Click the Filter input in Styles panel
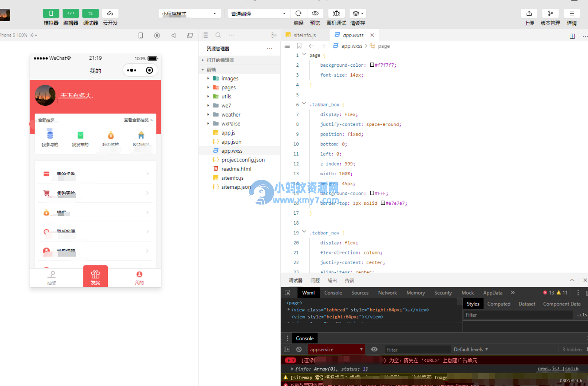Screen dimensions: 588x386 (x=517, y=315)
